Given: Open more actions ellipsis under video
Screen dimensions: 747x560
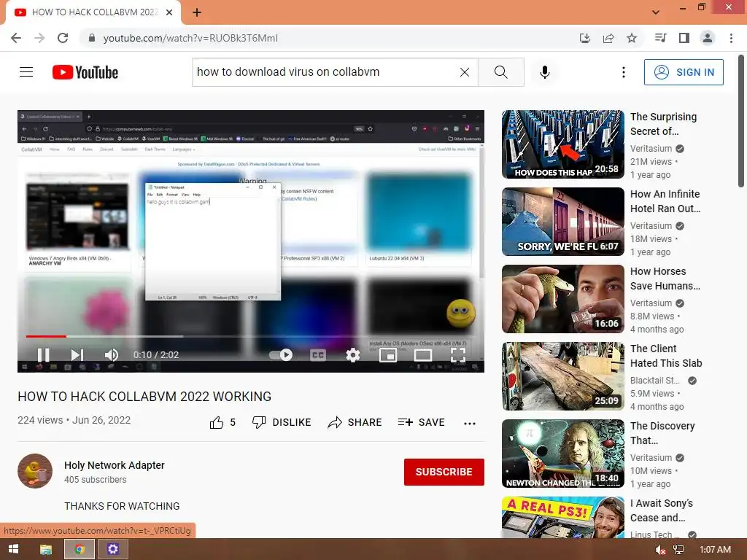Looking at the screenshot, I should 470,424.
